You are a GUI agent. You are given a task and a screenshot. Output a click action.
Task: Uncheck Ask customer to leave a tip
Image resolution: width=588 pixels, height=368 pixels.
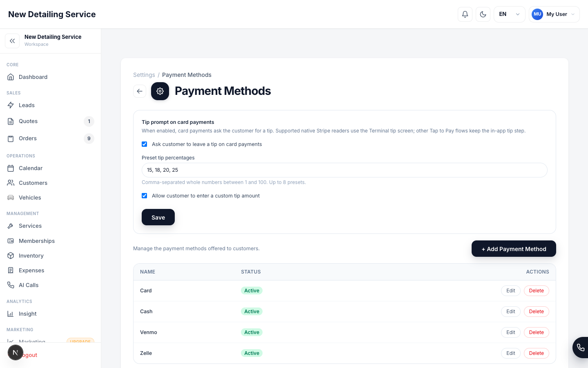(145, 144)
